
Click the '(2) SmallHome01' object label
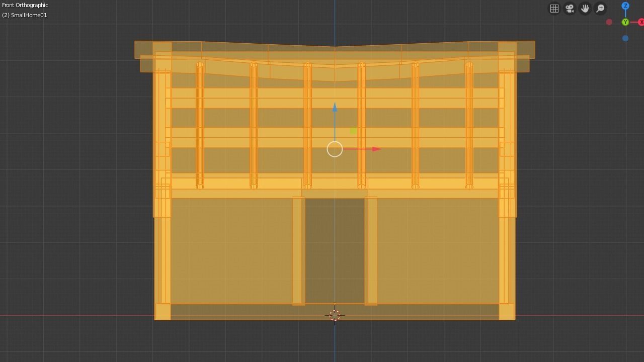(25, 15)
